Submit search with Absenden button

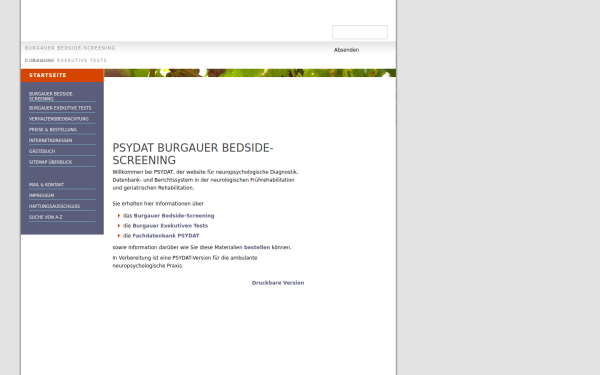[x=346, y=50]
